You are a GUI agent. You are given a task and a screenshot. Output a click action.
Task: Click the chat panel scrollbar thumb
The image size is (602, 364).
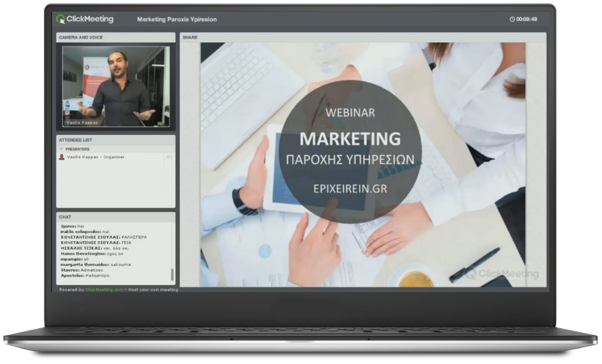[x=172, y=275]
